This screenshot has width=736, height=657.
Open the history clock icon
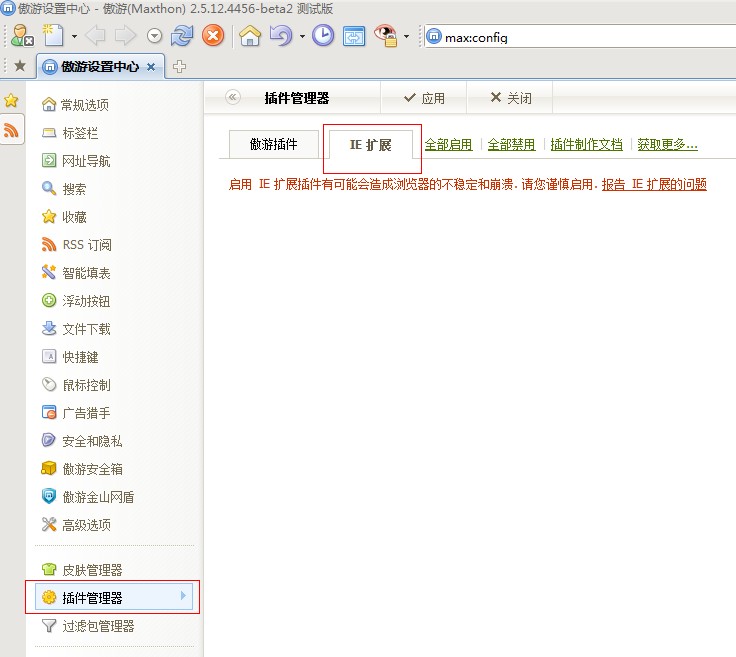323,36
